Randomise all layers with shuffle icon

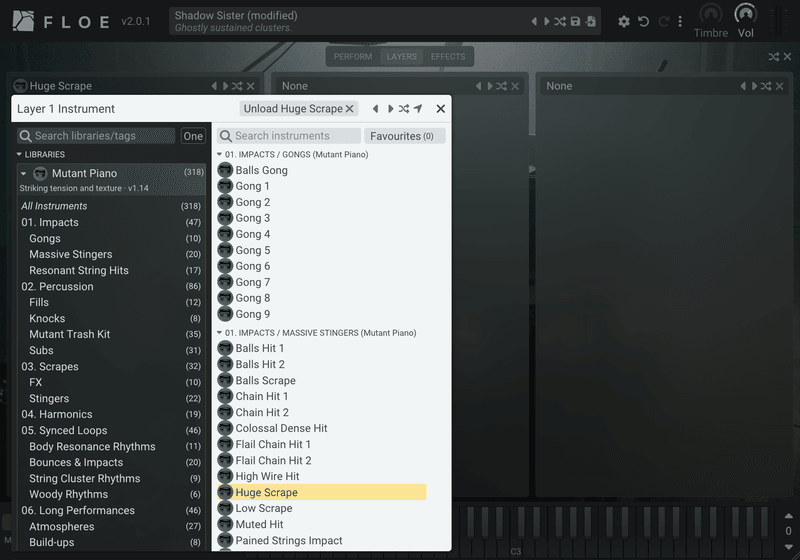click(x=773, y=57)
